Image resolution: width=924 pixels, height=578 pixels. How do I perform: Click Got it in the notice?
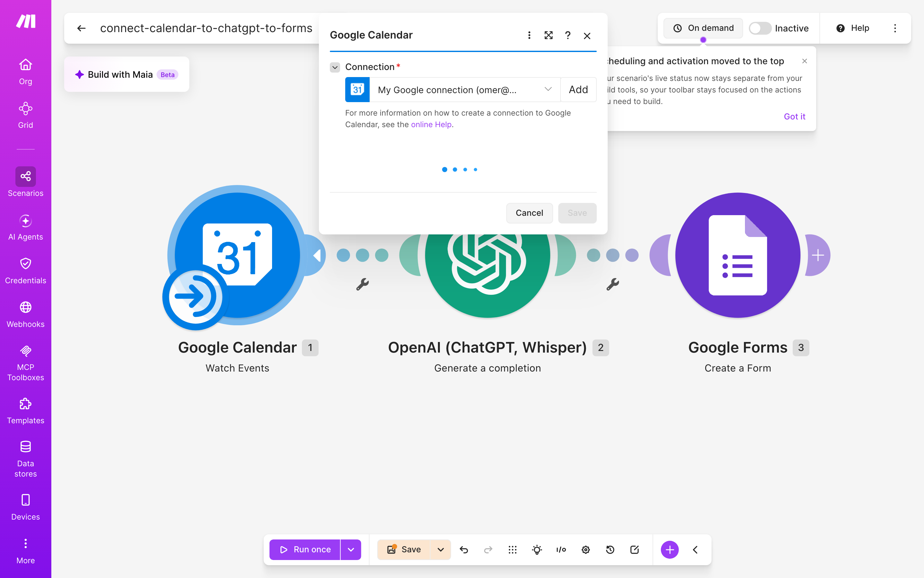tap(795, 117)
